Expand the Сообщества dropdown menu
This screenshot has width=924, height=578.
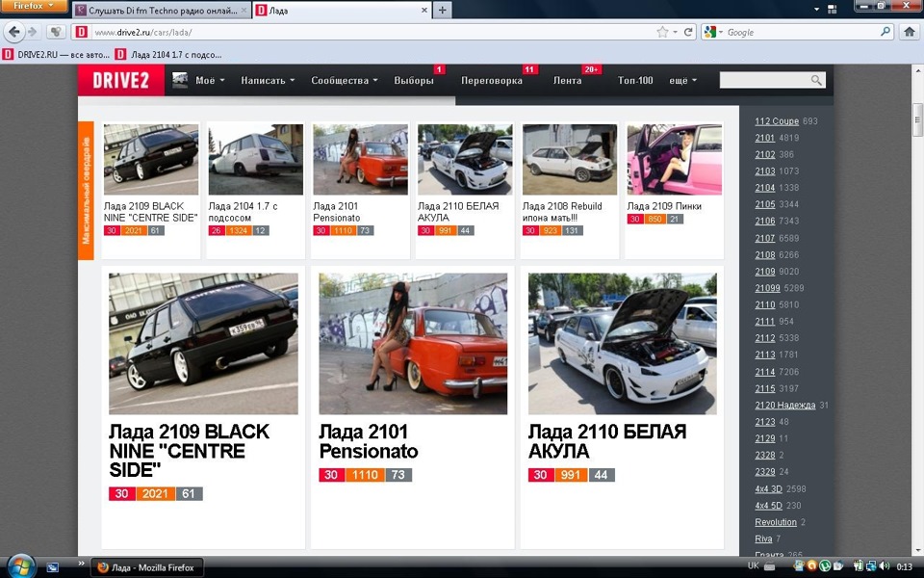coord(345,80)
